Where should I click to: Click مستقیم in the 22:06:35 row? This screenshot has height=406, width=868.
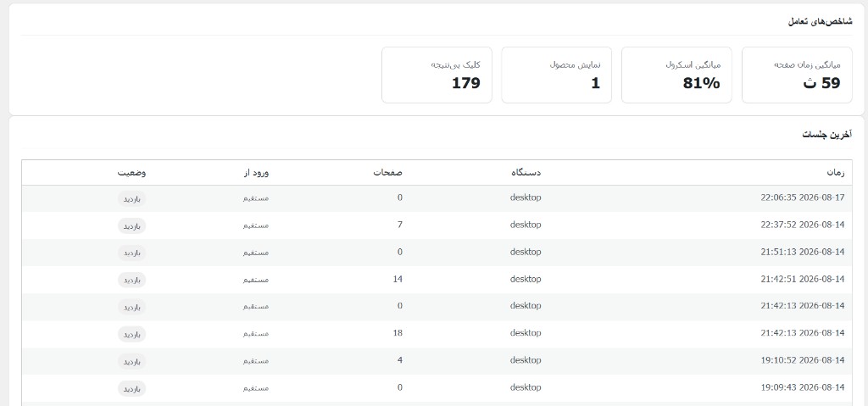256,198
